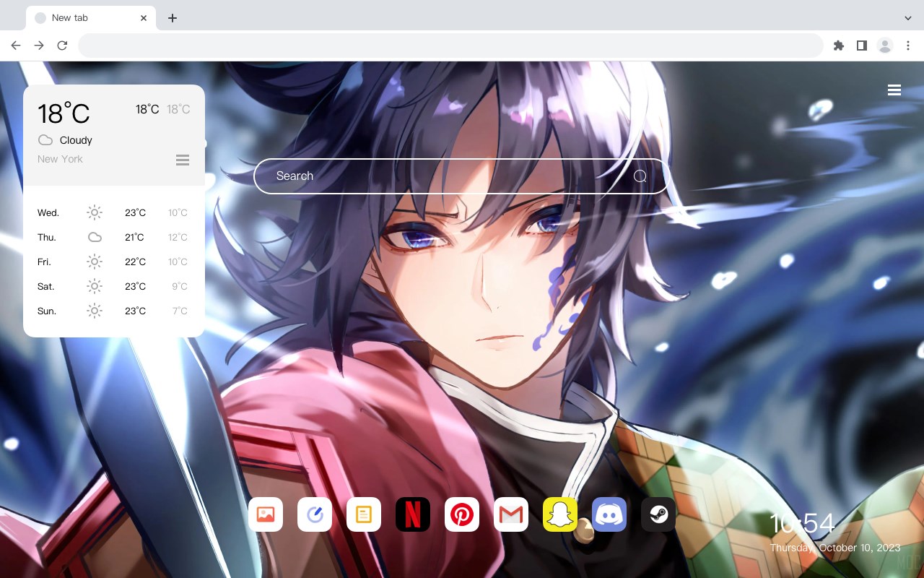Click the Search input field
This screenshot has height=578, width=924.
point(462,176)
